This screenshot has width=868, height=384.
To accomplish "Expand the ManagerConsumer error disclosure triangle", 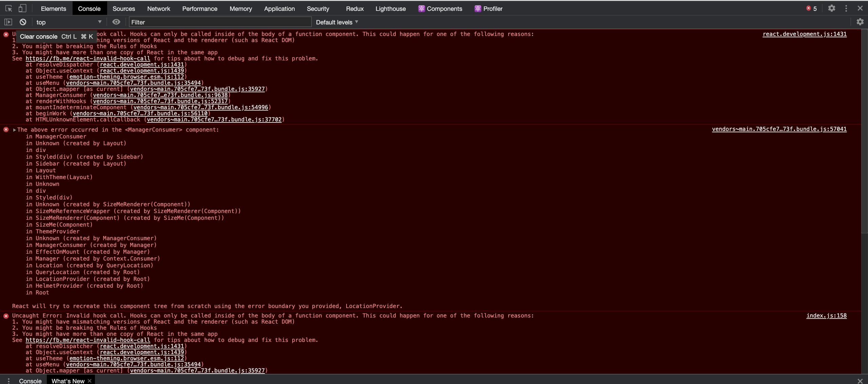I will (x=14, y=130).
